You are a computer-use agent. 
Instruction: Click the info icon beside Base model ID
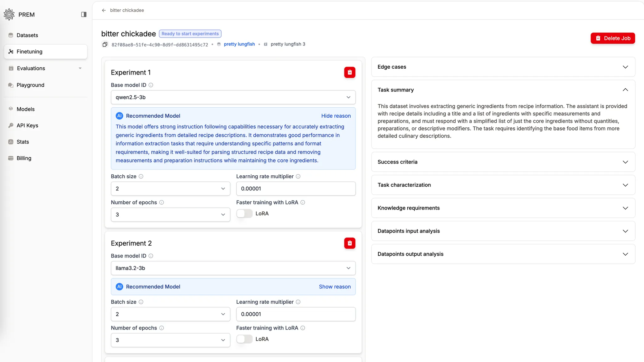(x=151, y=85)
